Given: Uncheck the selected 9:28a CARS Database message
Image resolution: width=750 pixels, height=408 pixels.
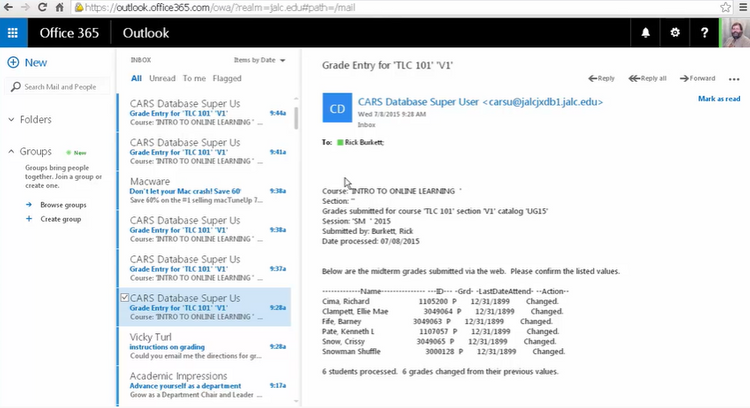Looking at the screenshot, I should coord(123,298).
